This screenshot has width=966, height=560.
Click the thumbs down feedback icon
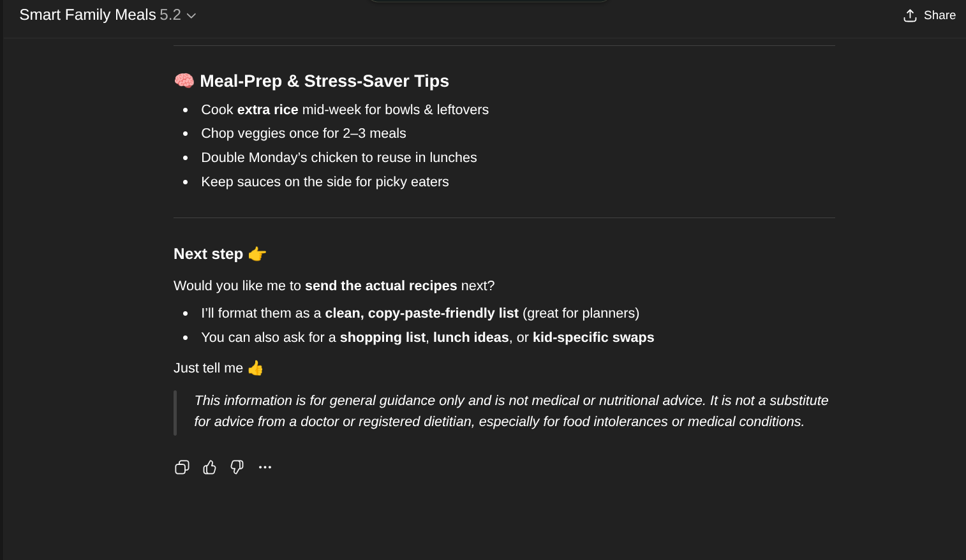237,468
